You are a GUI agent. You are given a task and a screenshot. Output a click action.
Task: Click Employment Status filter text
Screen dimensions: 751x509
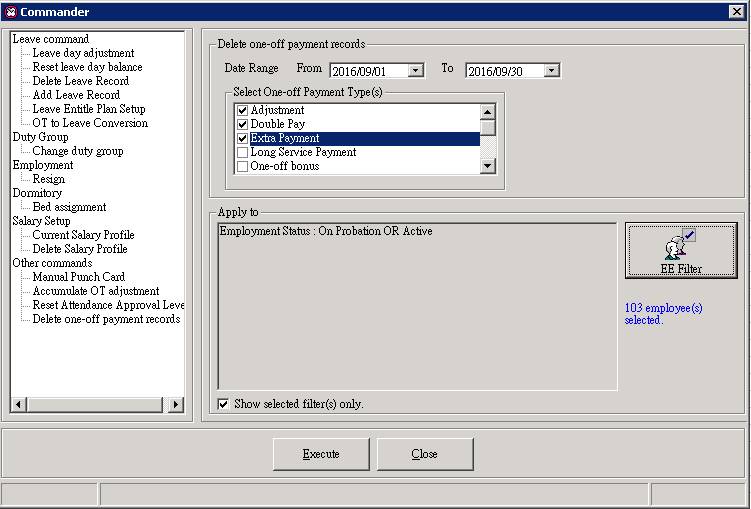(326, 231)
